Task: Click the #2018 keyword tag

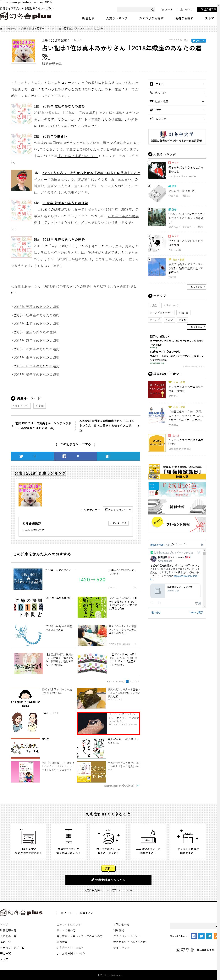Action: pyautogui.click(x=39, y=406)
